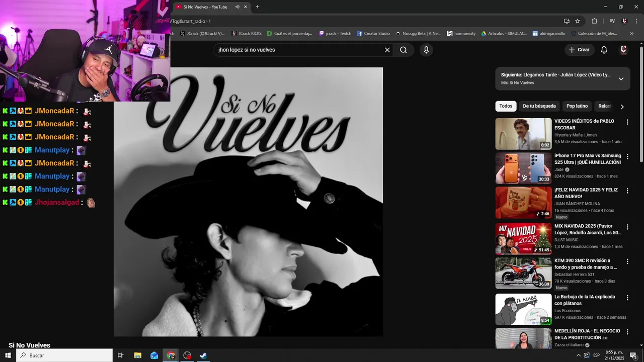Open options for KTM 390 SMC R video
The width and height of the screenshot is (644, 362).
pos(627,262)
